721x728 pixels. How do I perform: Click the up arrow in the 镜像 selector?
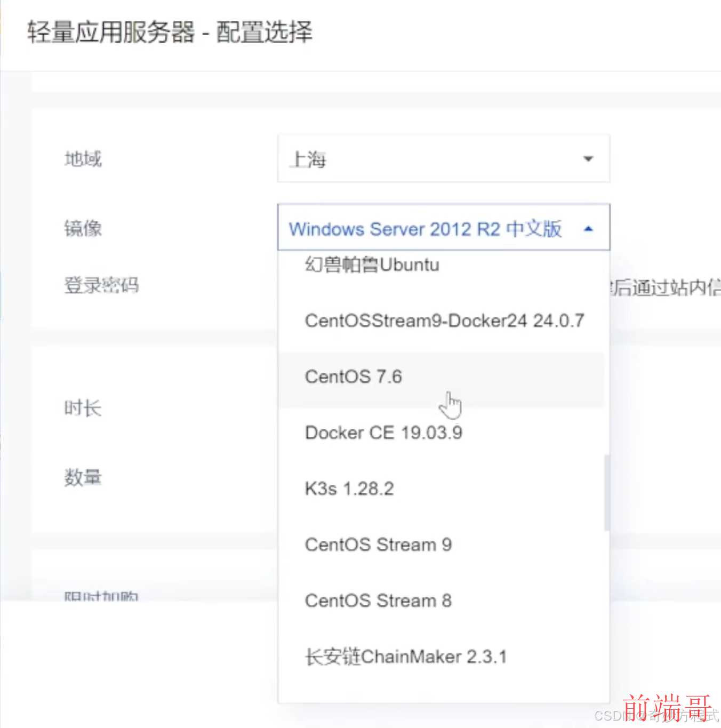588,229
